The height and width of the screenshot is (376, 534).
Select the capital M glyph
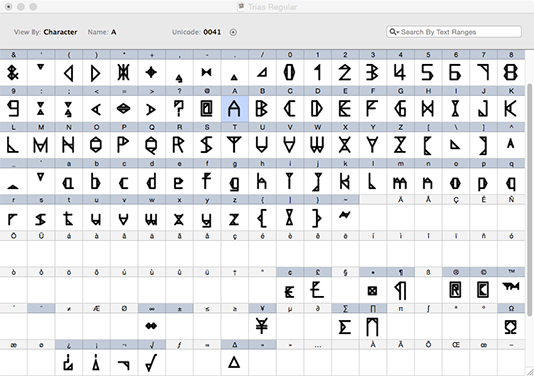41,145
